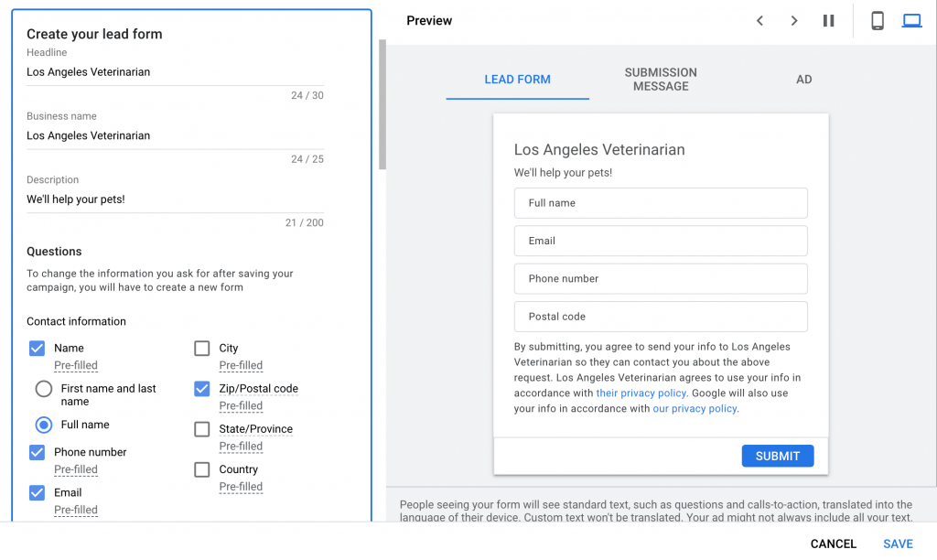Click the Email preview field
The image size is (937, 560).
point(661,241)
